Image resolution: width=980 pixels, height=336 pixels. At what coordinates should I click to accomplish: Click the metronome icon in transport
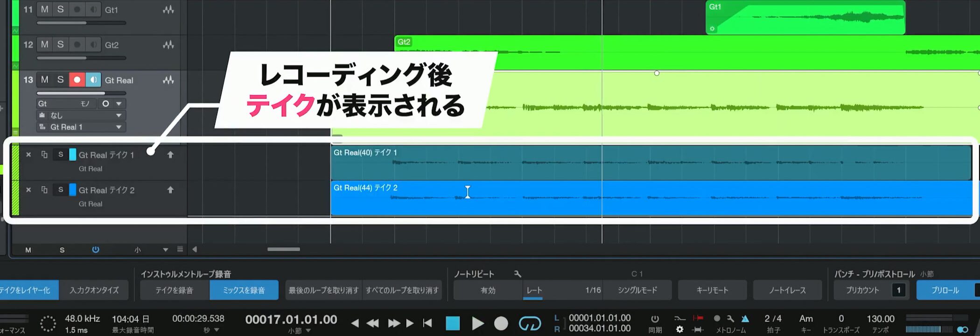(x=745, y=319)
